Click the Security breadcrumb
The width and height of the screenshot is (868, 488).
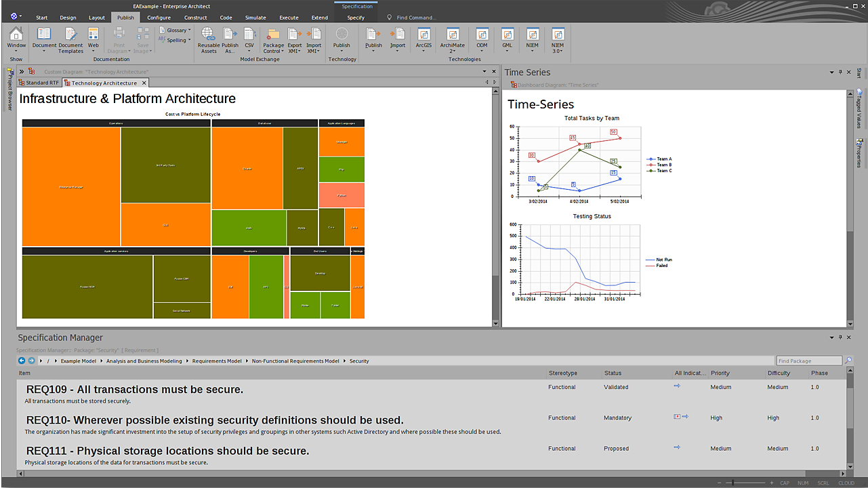[359, 361]
